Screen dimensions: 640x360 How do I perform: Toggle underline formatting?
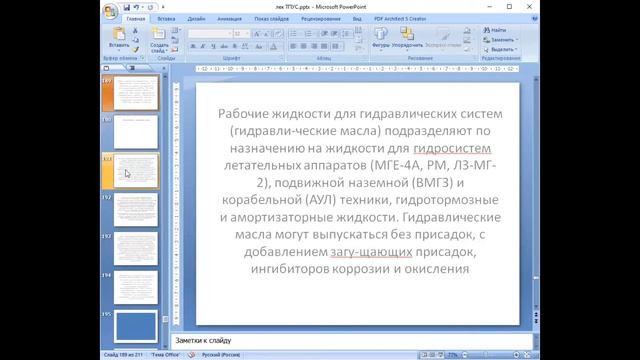point(213,47)
